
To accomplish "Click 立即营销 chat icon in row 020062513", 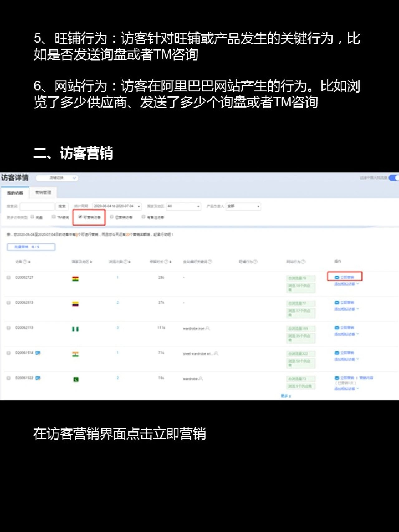I will (x=337, y=302).
